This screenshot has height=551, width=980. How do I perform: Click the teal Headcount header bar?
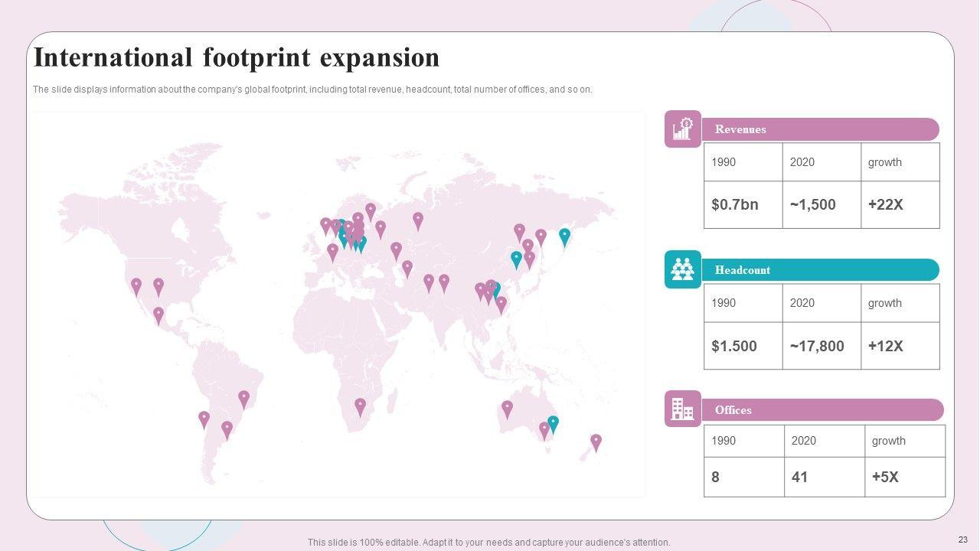[x=819, y=270]
